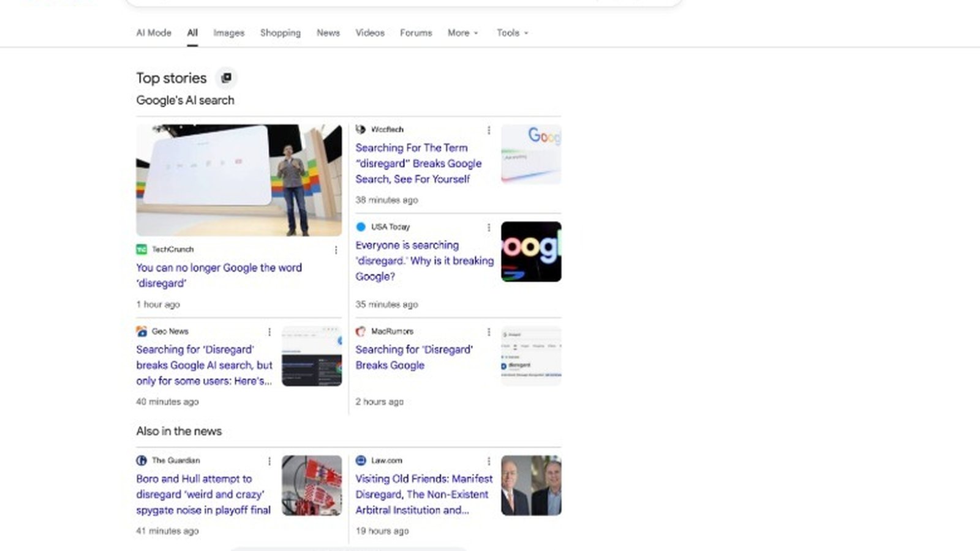
Task: Open 'Boro and Hull attempt to disregard' article
Action: point(203,494)
